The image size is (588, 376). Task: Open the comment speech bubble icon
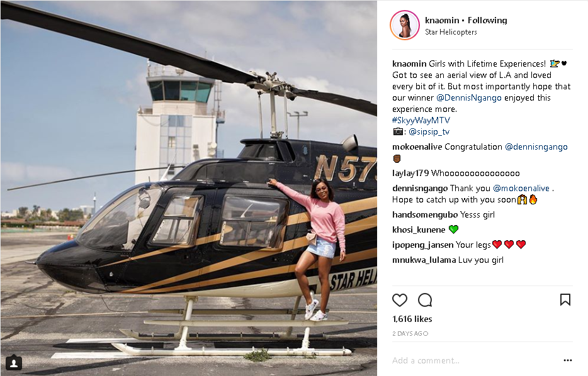coord(425,300)
